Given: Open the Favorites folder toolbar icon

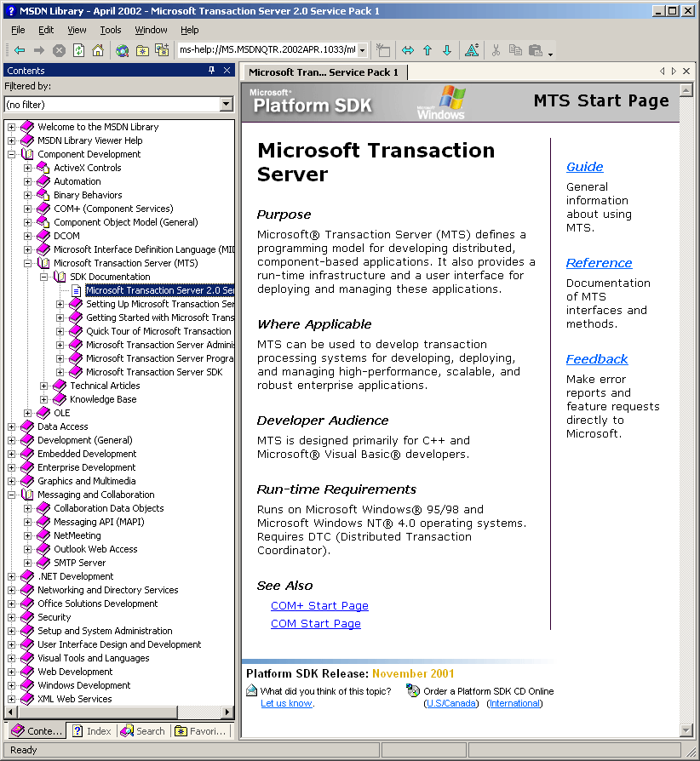Looking at the screenshot, I should point(142,50).
